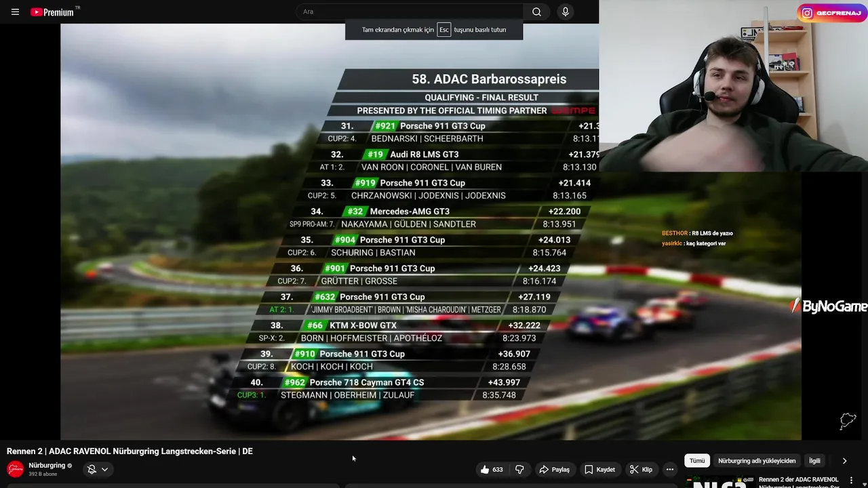Open the Nürburgring channel name link

[x=47, y=466]
